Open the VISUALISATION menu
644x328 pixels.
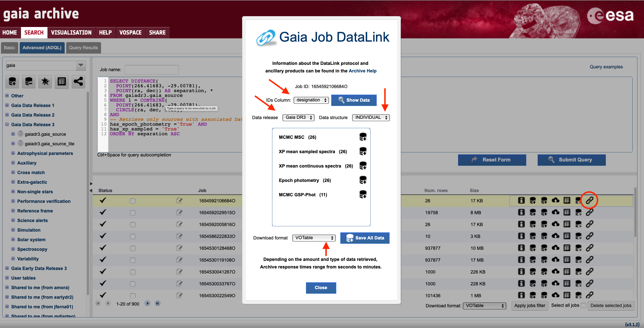pos(71,33)
